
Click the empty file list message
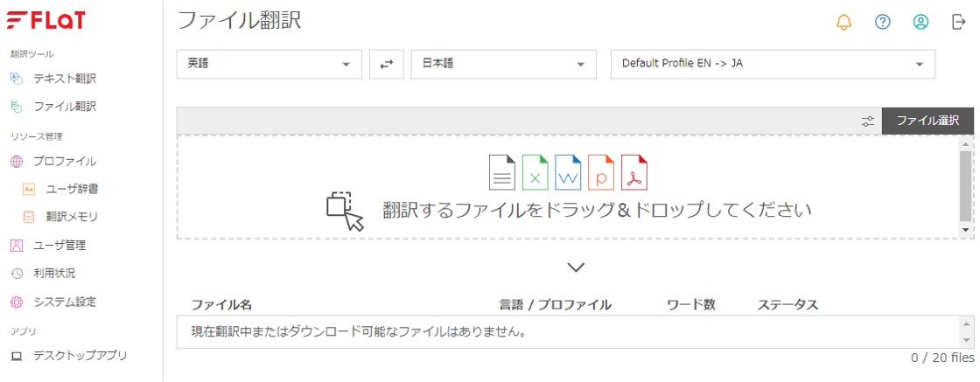point(358,331)
